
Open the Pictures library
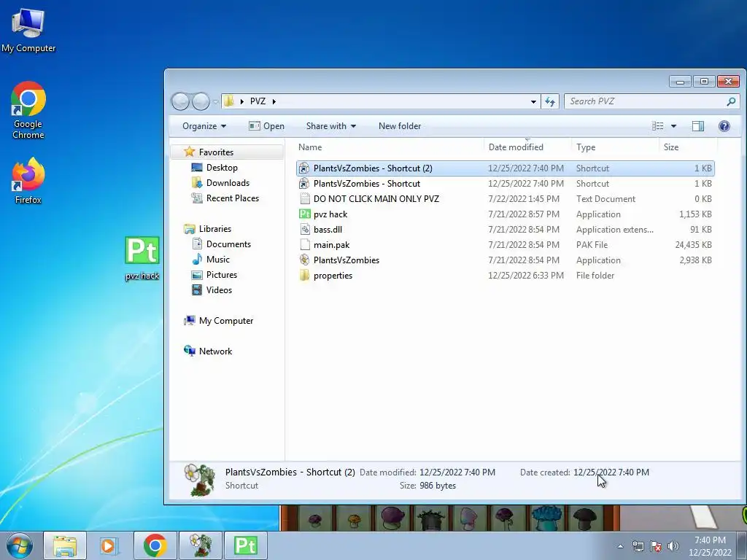(x=222, y=275)
